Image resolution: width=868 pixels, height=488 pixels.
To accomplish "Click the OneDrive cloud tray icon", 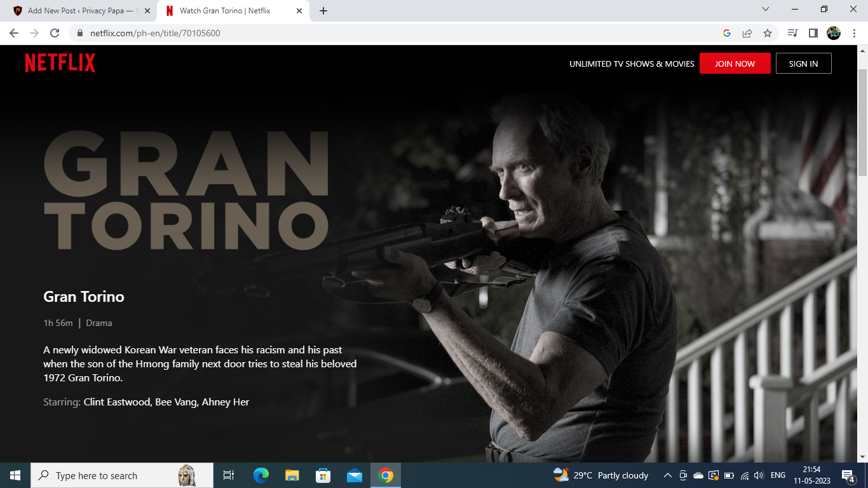I will 698,475.
